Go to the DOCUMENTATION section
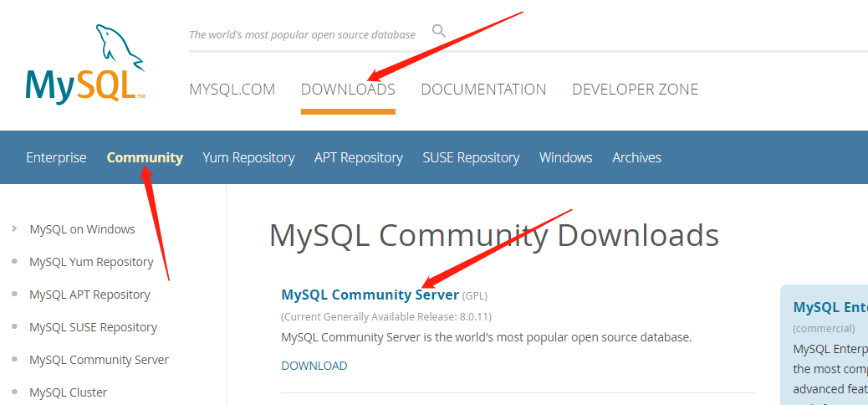The width and height of the screenshot is (868, 405). coord(483,90)
